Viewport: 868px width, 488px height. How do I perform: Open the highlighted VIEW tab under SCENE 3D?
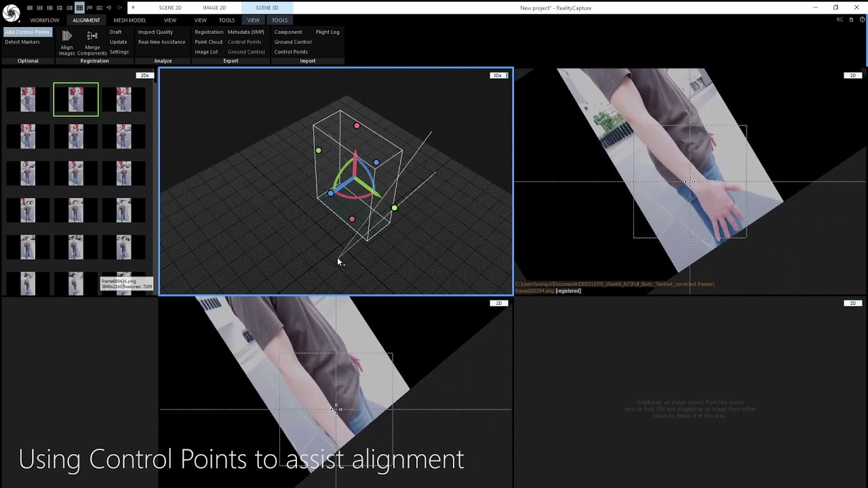click(x=253, y=20)
